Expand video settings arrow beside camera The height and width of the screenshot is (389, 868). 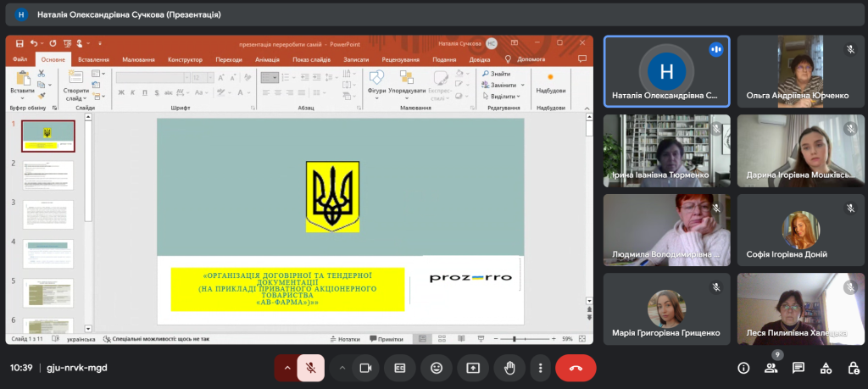[342, 368]
